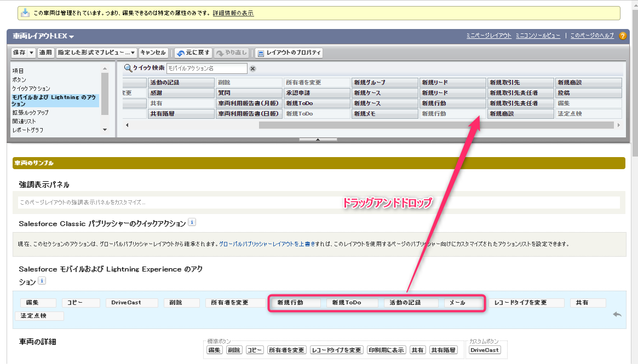The image size is (638, 364).
Task: Select レポートグラフ category
Action: tap(28, 130)
